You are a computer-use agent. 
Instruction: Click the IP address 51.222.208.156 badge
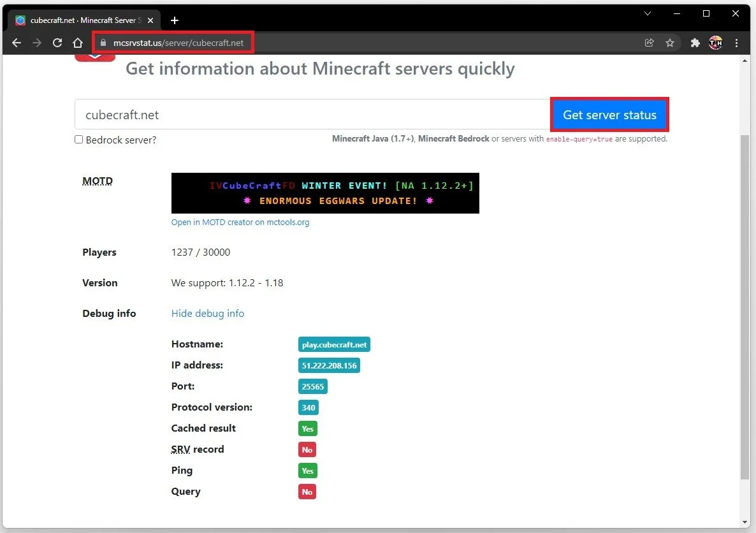330,365
